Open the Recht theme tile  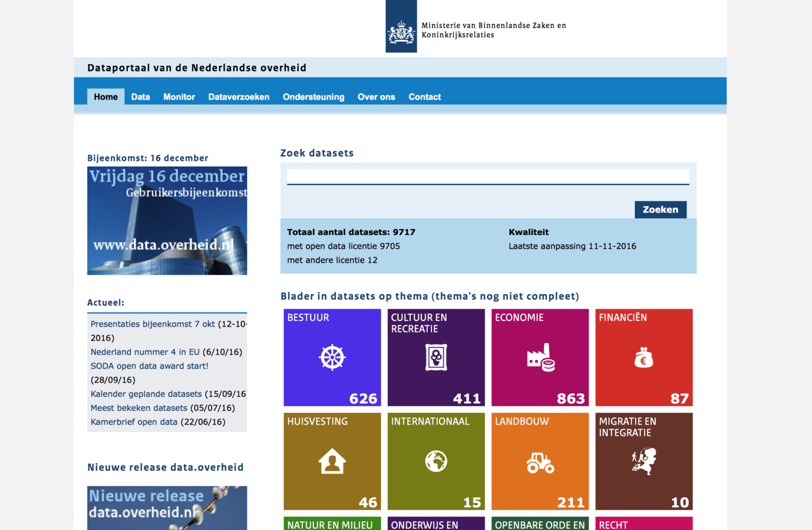pos(644,524)
